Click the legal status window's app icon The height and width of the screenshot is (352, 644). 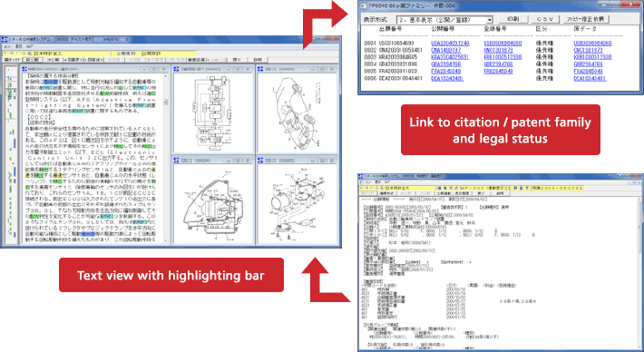pyautogui.click(x=361, y=177)
